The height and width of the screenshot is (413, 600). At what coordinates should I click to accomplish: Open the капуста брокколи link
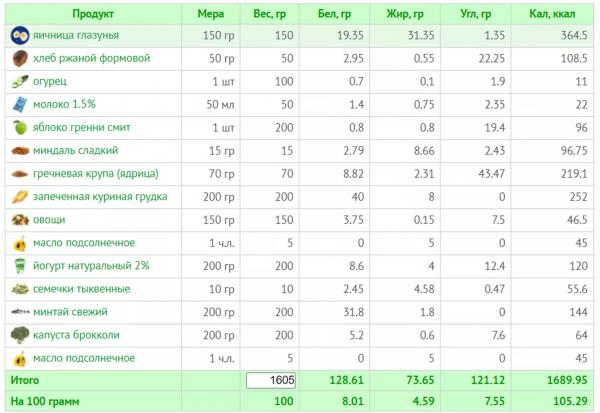(76, 335)
